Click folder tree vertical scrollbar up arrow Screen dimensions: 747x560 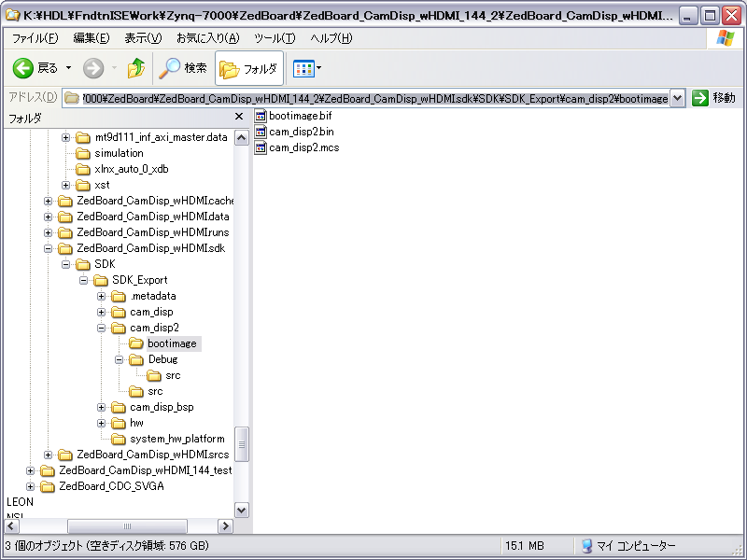click(242, 138)
